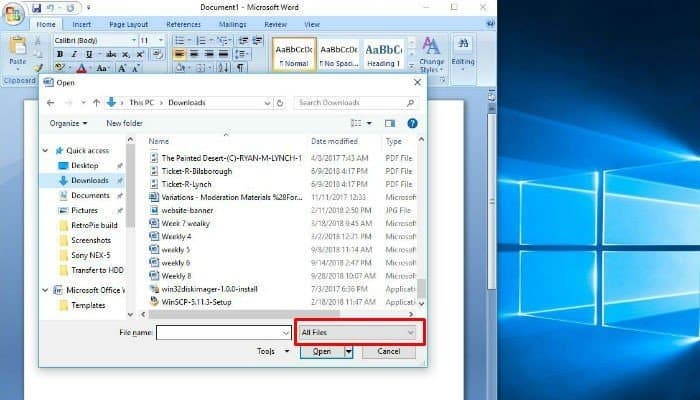Toggle show paragraph marks button
This screenshot has height=400, width=700.
(240, 68)
